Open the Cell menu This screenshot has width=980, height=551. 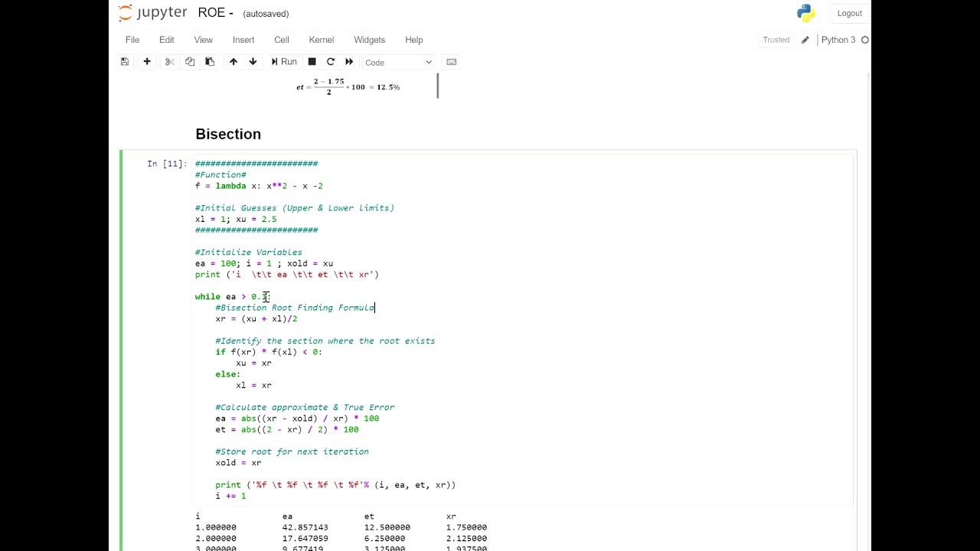282,40
